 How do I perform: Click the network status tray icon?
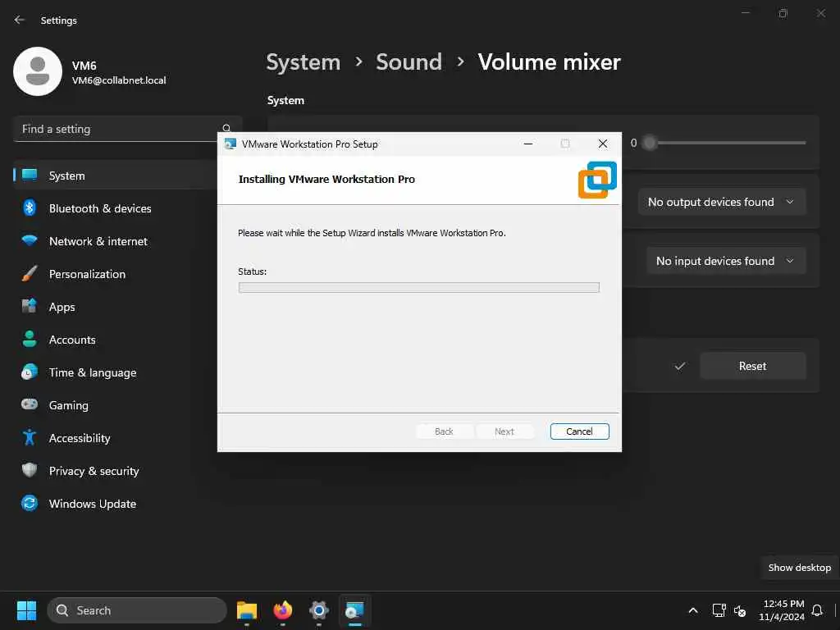[x=719, y=610]
